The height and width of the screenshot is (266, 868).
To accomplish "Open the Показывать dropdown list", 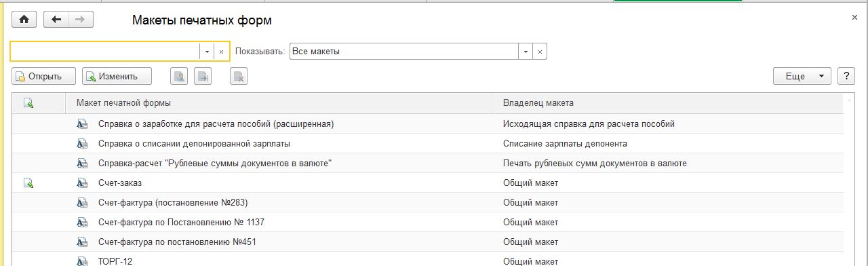I will (526, 52).
